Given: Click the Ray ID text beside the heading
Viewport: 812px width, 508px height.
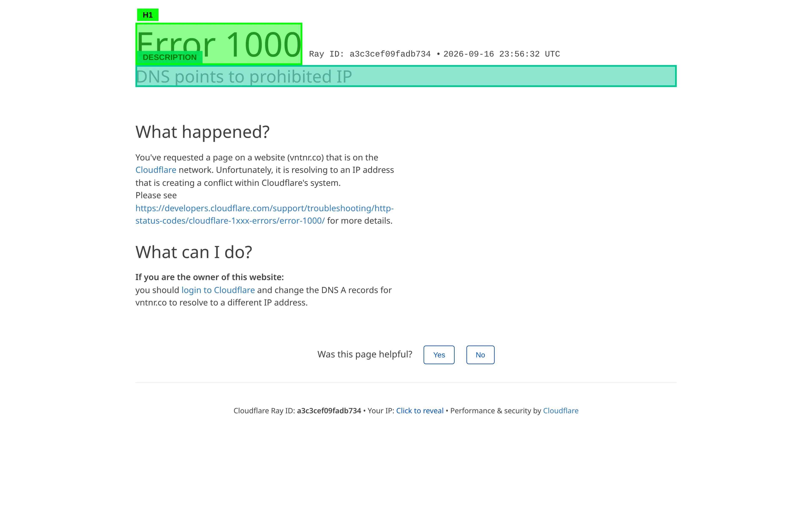Looking at the screenshot, I should [370, 54].
